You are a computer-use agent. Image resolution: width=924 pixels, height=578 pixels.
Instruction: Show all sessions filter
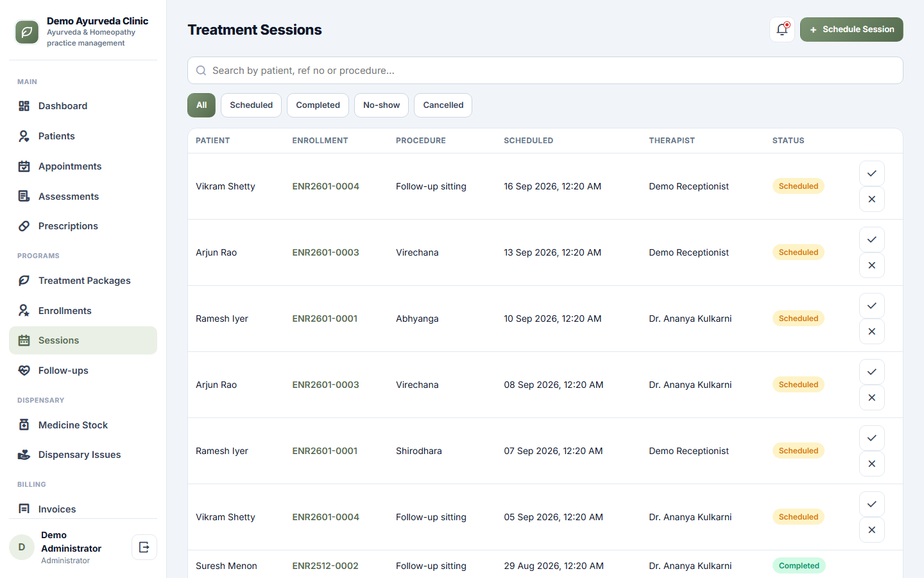pyautogui.click(x=201, y=105)
